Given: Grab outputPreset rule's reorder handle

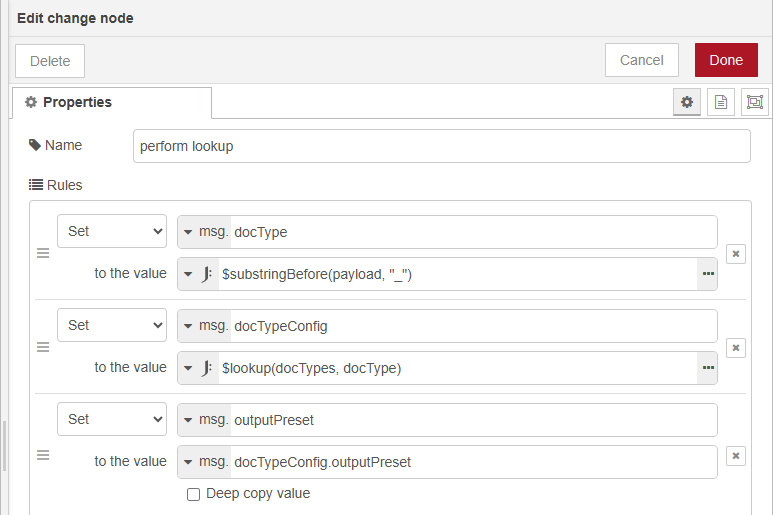Looking at the screenshot, I should click(43, 456).
